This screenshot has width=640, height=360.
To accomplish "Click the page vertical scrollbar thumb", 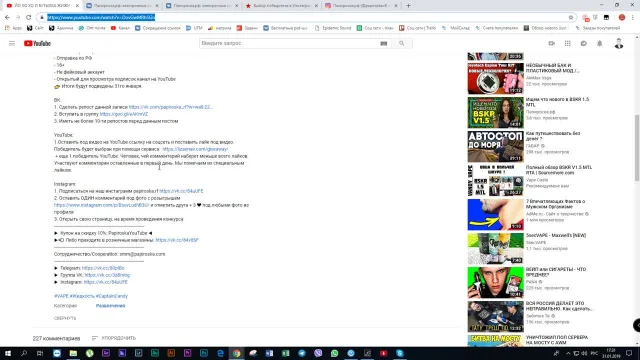I will pos(637,149).
